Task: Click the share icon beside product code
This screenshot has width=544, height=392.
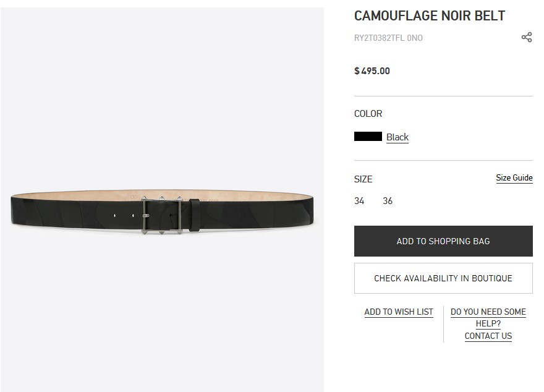Action: pos(526,38)
